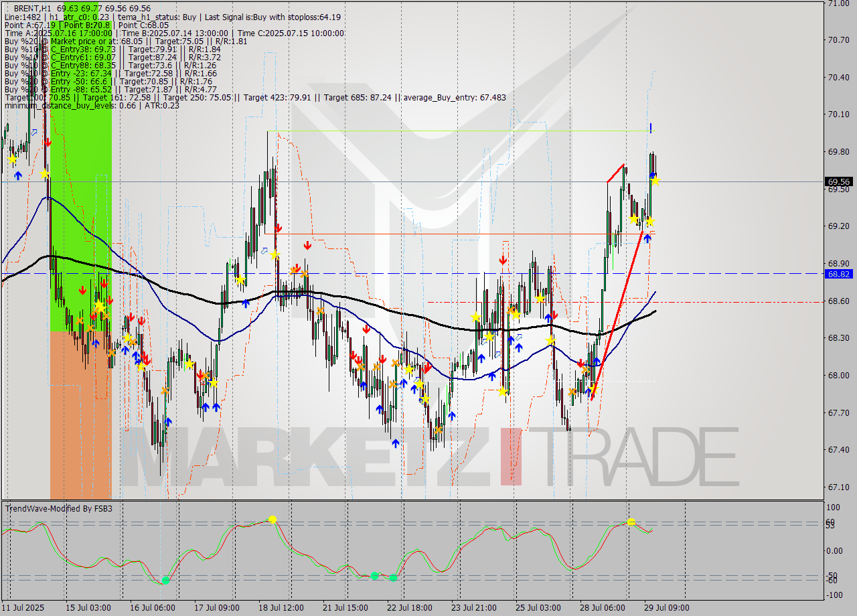The height and width of the screenshot is (616, 857).
Task: Click the '29 Jul 09:00' label on the time axis
Action: (x=666, y=608)
